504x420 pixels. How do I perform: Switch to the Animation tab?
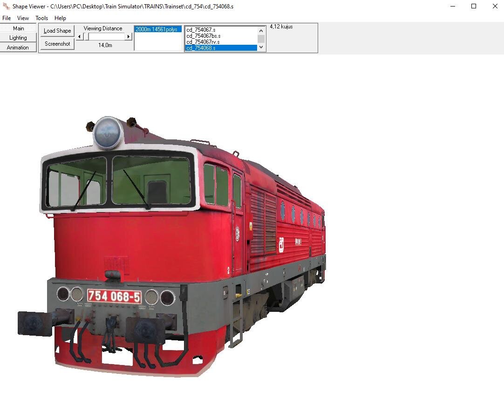[x=18, y=47]
